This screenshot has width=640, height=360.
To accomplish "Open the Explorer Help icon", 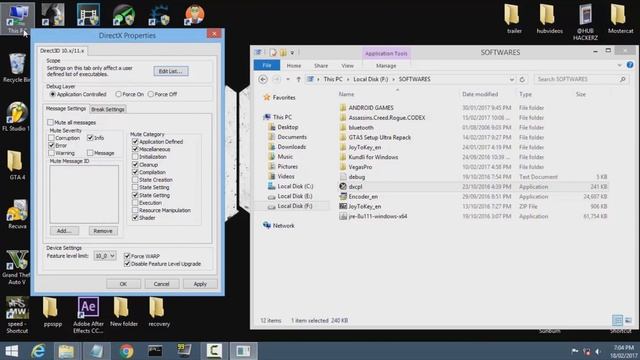I will pyautogui.click(x=630, y=65).
